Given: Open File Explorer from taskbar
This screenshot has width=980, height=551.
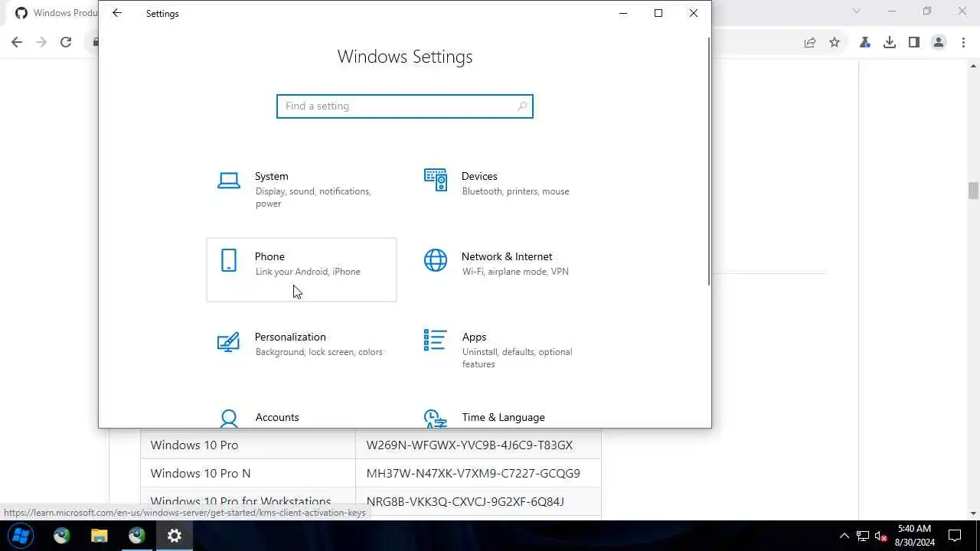Looking at the screenshot, I should click(x=100, y=536).
